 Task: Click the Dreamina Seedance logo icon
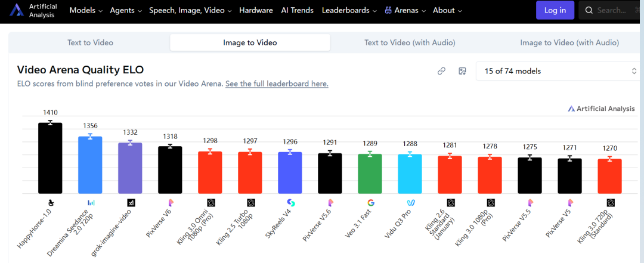pos(91,203)
